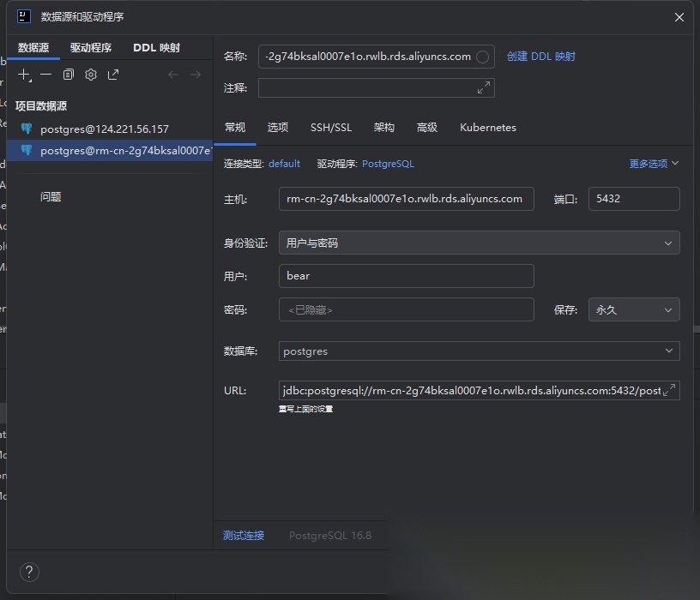This screenshot has width=700, height=600.
Task: Click the 创建 DDL 映射 link
Action: [x=540, y=57]
